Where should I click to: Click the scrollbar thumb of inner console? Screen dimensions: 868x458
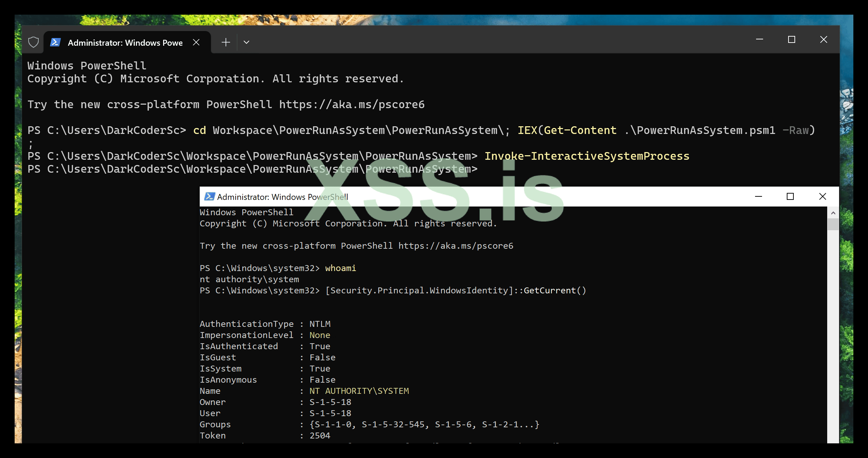(x=833, y=224)
